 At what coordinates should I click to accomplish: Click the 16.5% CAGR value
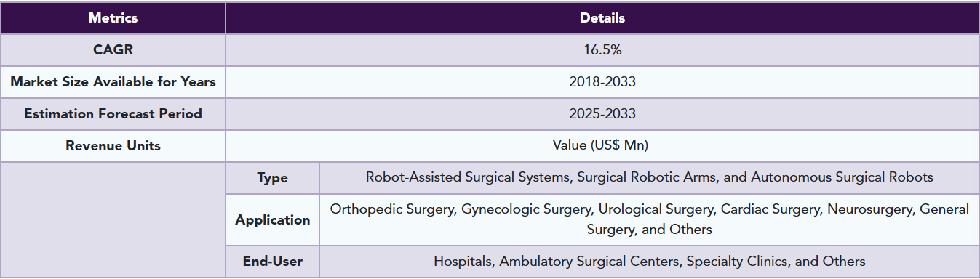602,50
